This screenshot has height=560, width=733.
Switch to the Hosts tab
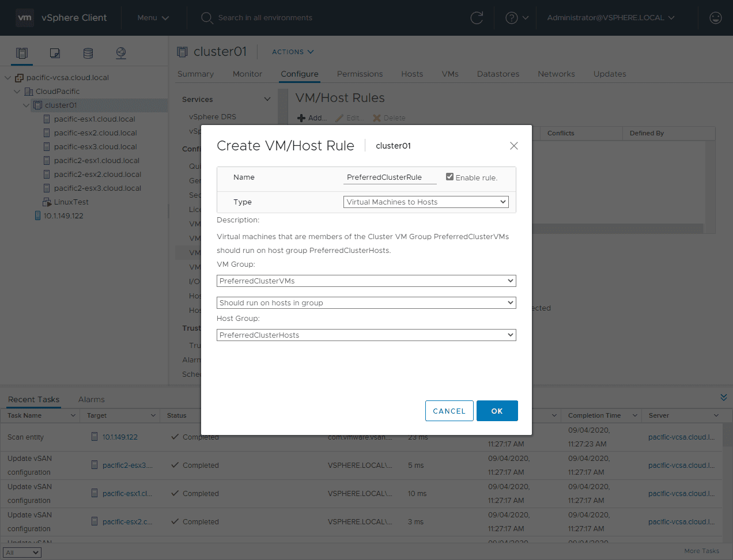[412, 74]
